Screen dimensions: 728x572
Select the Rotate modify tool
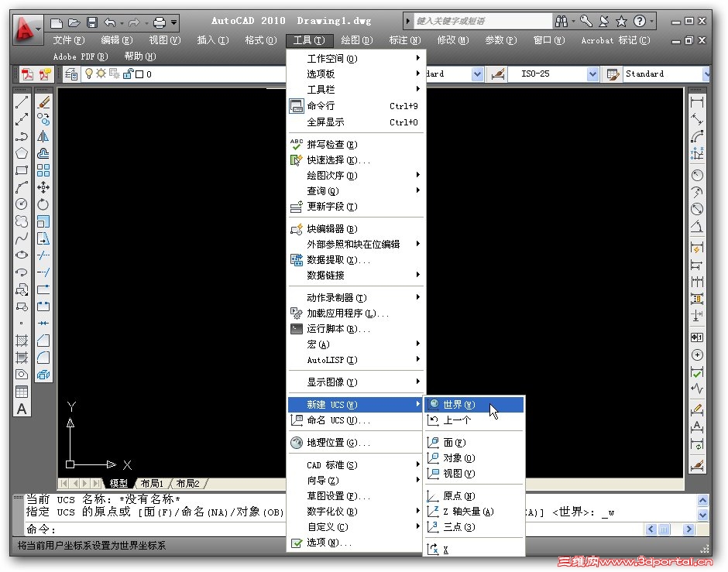(x=43, y=204)
